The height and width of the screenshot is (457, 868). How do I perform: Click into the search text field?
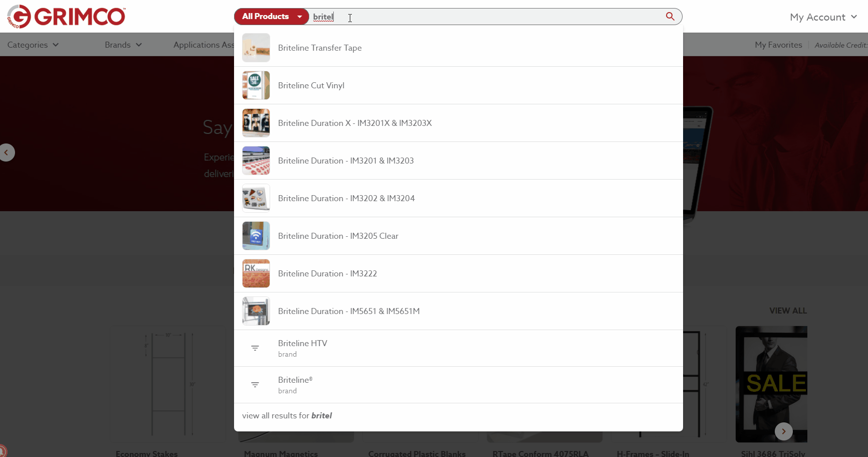point(491,17)
